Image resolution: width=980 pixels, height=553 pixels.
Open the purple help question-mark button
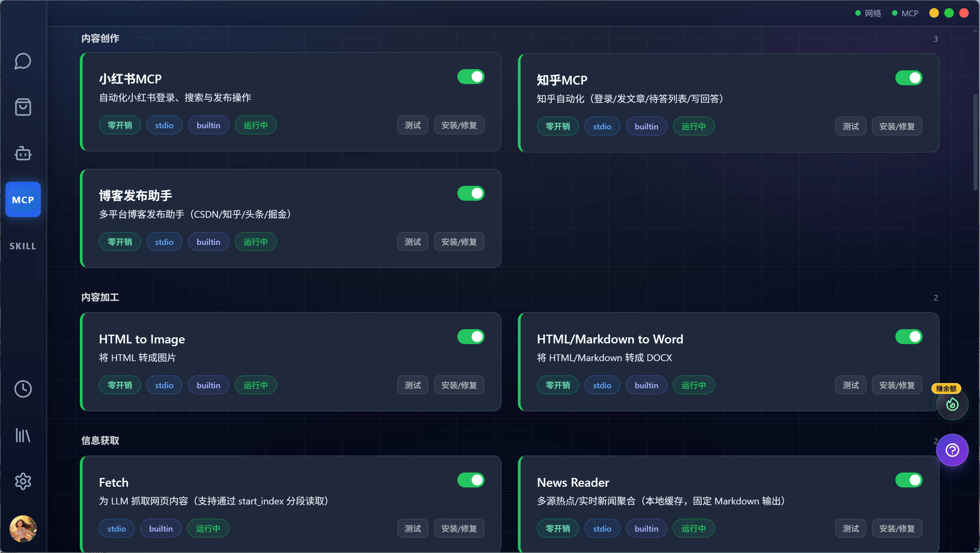pos(952,450)
